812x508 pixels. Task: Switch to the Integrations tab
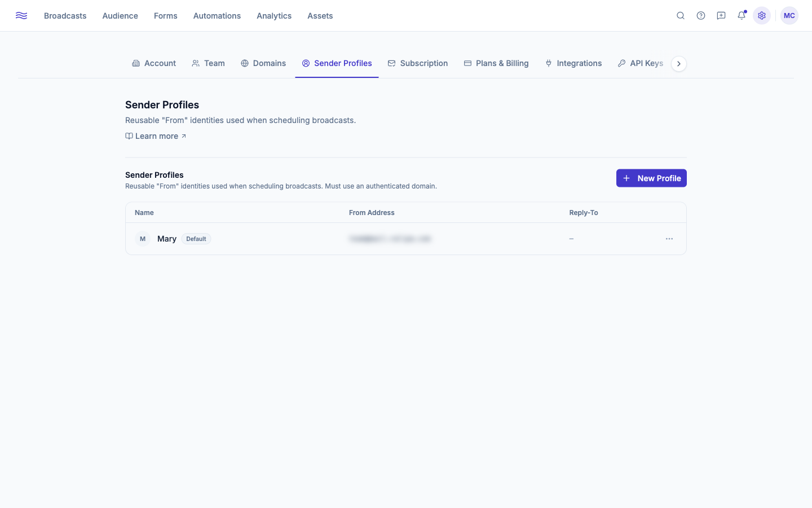[573, 63]
